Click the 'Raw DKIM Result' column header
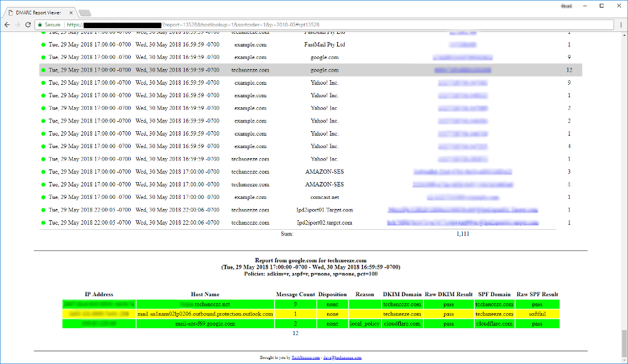The height and width of the screenshot is (364, 628). pos(448,294)
